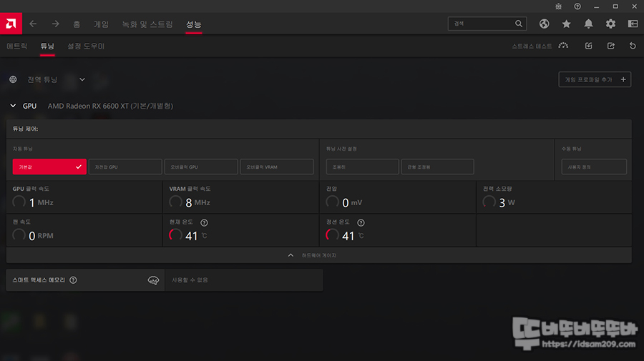
Task: Open help for 정션 온도
Action: (361, 223)
